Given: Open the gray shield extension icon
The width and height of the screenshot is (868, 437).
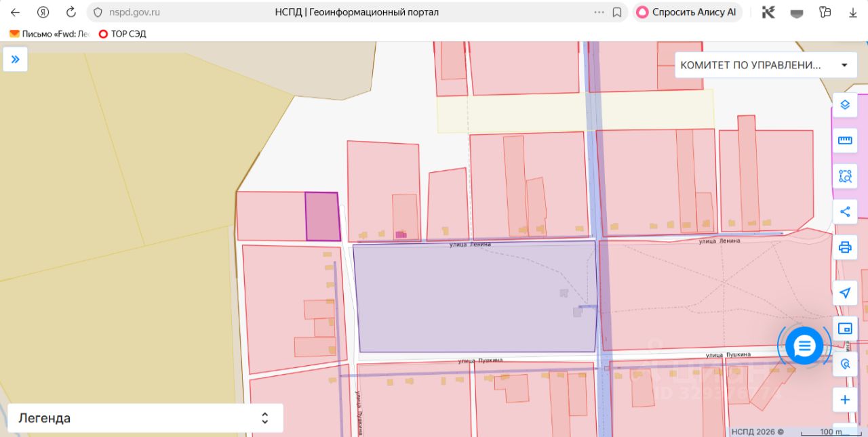Looking at the screenshot, I should click(x=797, y=12).
